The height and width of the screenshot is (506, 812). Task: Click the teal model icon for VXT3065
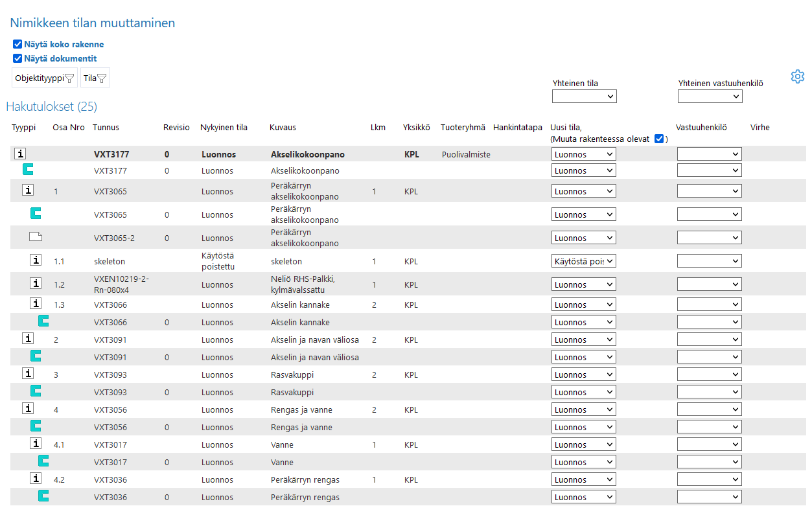point(36,214)
